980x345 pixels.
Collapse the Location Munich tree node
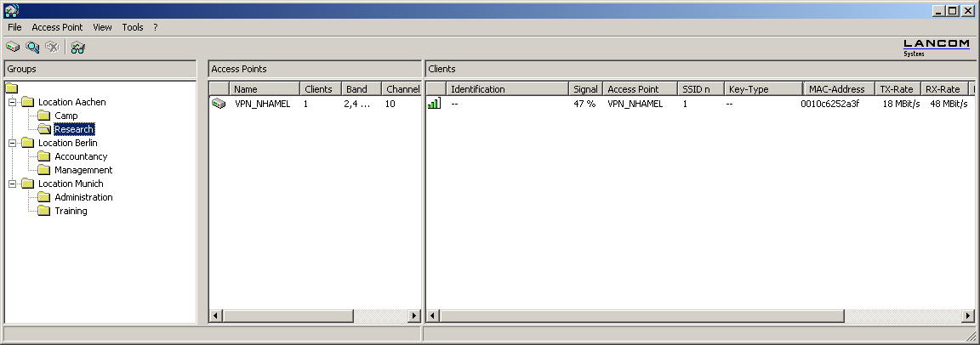coord(13,184)
